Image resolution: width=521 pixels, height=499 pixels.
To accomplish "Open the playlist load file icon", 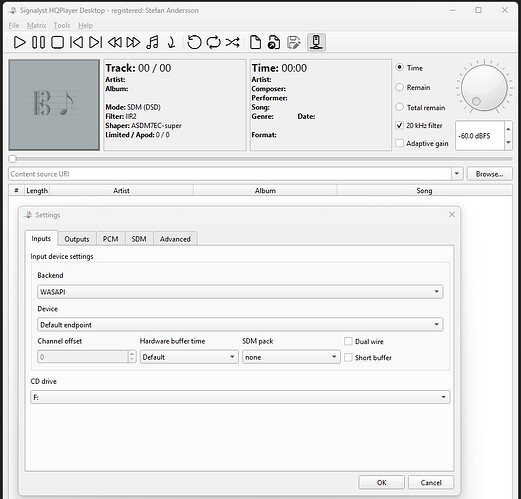I will pos(274,42).
